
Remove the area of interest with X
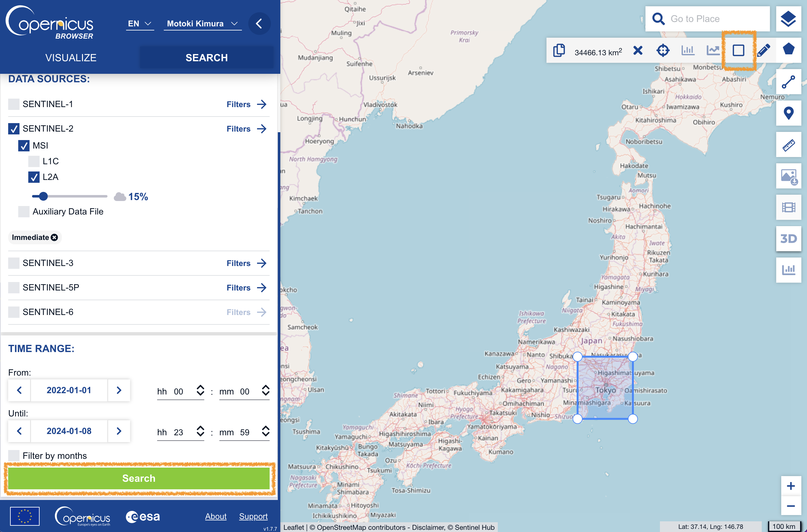click(638, 51)
